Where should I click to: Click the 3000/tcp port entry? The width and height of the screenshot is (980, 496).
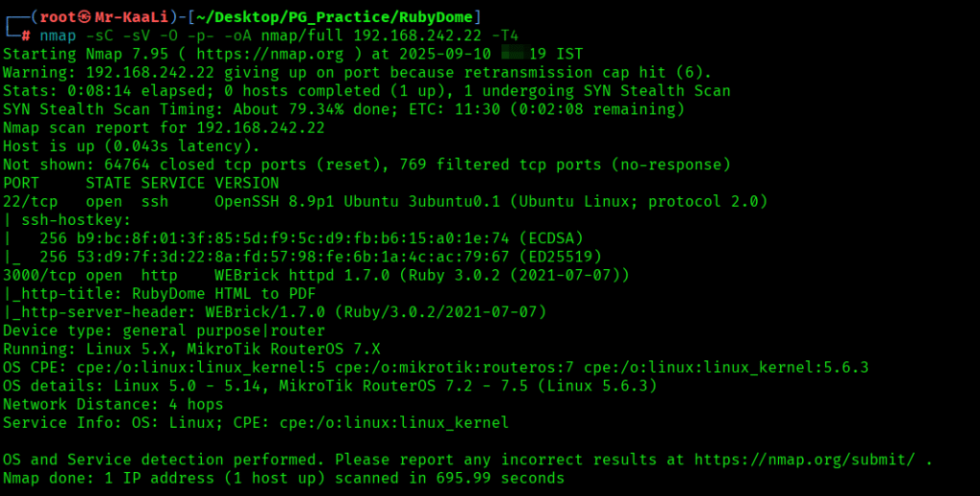click(35, 275)
